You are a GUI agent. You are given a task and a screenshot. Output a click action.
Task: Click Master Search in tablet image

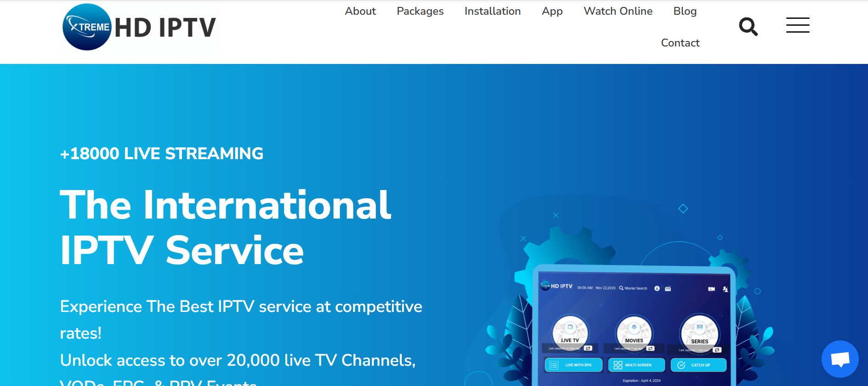[633, 288]
